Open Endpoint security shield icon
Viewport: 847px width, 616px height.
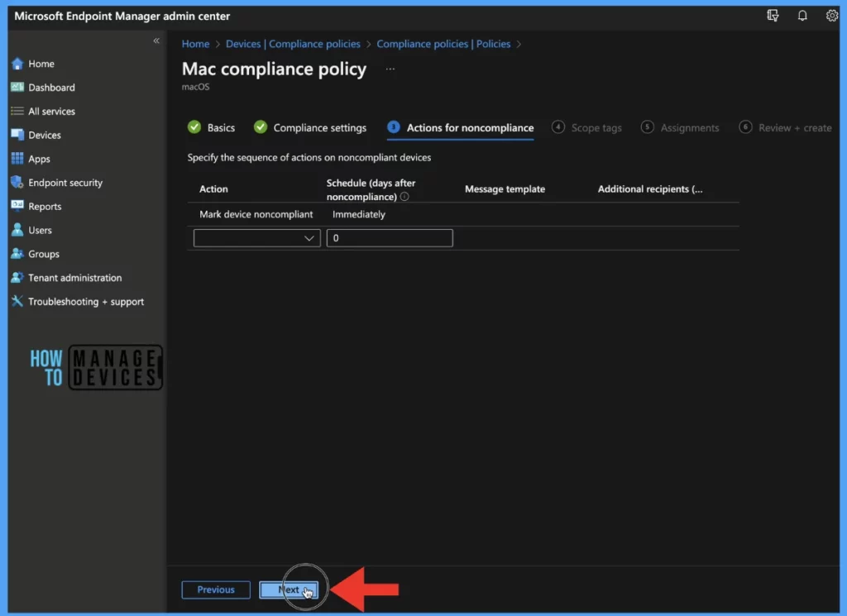17,182
